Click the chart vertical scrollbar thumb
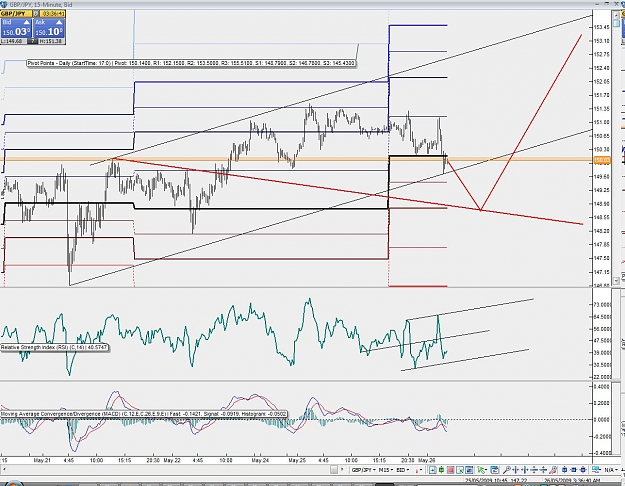 tap(616, 23)
